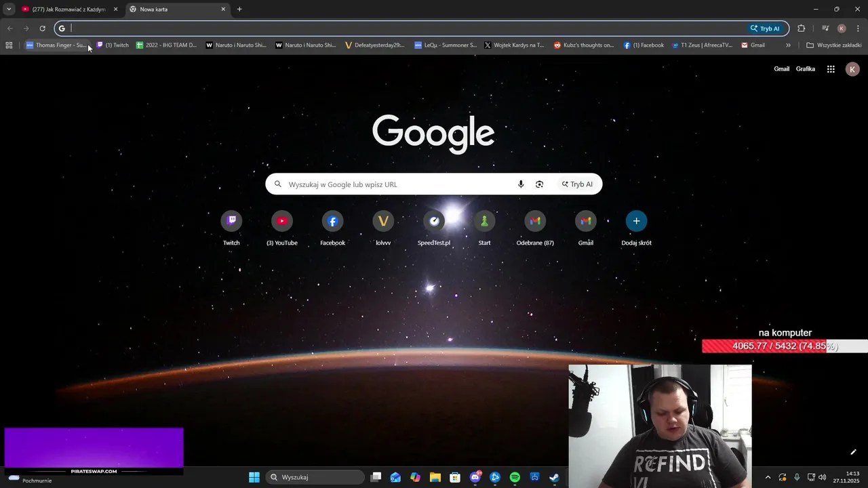Open the 2022 - IHG TEAM bookmark
The image size is (868, 488).
click(x=166, y=45)
